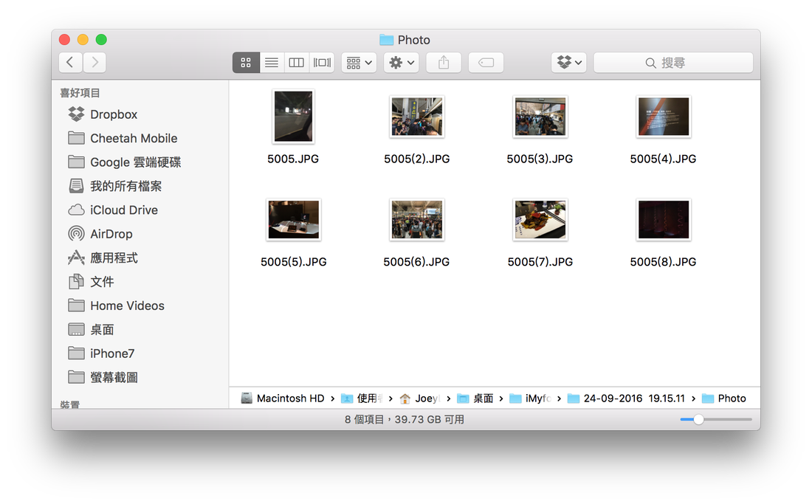The width and height of the screenshot is (812, 504).
Task: Click 桌面 in the path bar
Action: 476,398
